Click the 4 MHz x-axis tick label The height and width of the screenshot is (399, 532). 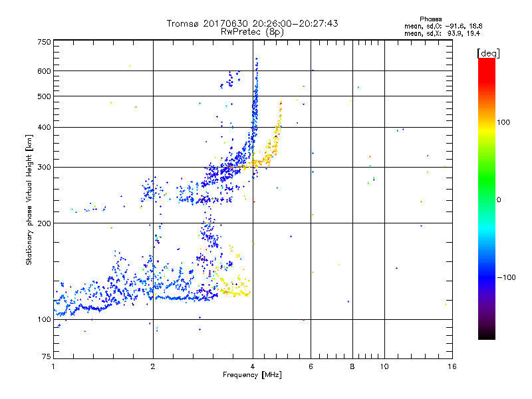[253, 366]
